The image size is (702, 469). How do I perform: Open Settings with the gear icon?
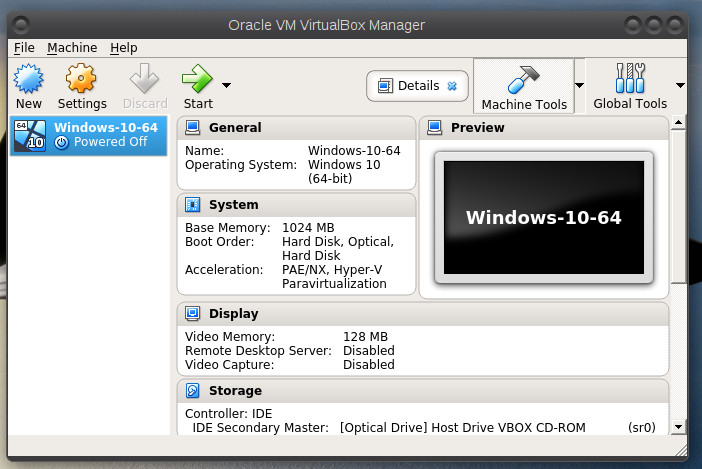81,78
